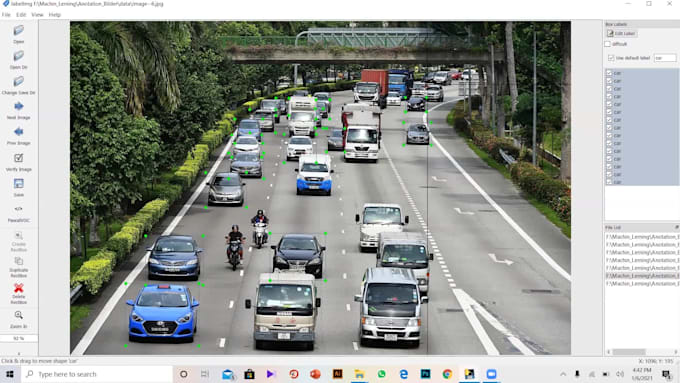Open the Edit menu

point(21,15)
